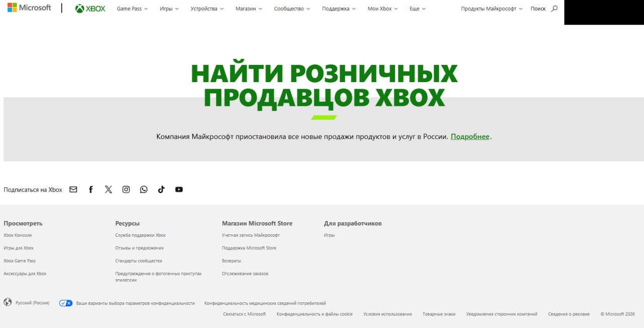
Task: Select Русский (Россия) language selector
Action: tap(32, 303)
